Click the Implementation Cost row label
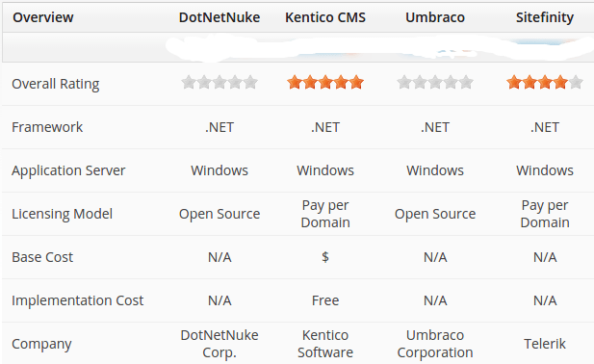Viewport: 594px width, 364px height. [78, 300]
